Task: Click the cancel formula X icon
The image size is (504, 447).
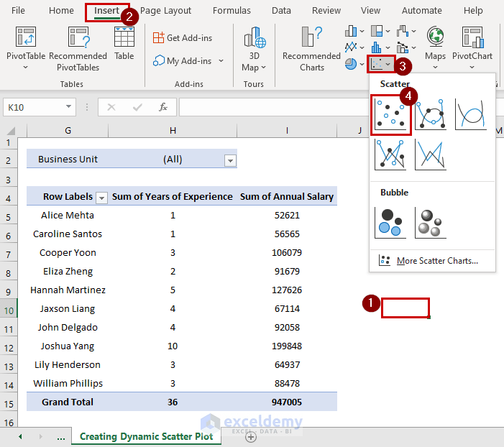Action: pyautogui.click(x=111, y=107)
